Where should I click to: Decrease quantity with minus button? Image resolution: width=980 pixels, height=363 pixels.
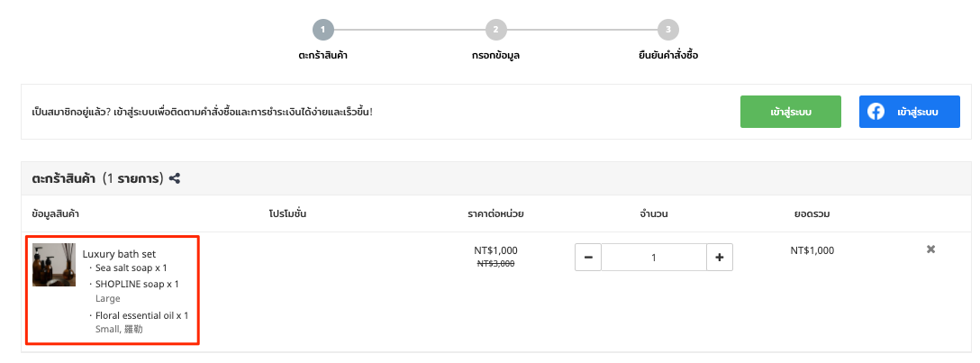pyautogui.click(x=588, y=258)
